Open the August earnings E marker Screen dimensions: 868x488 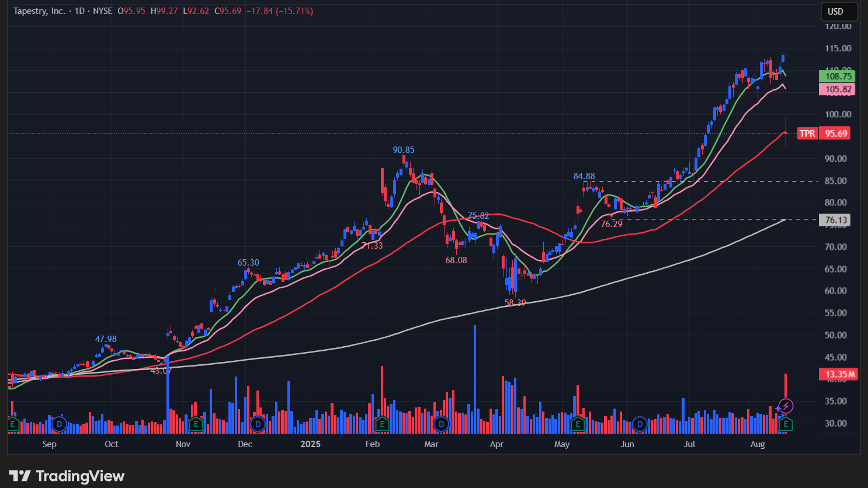[786, 424]
